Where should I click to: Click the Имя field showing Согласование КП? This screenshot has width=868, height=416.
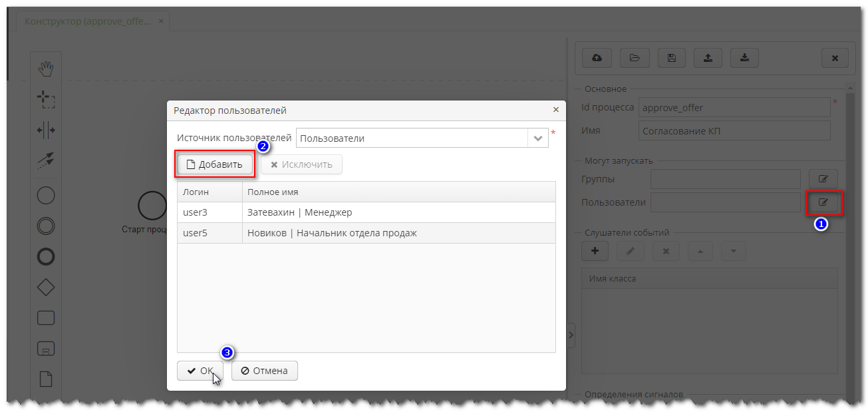(734, 130)
